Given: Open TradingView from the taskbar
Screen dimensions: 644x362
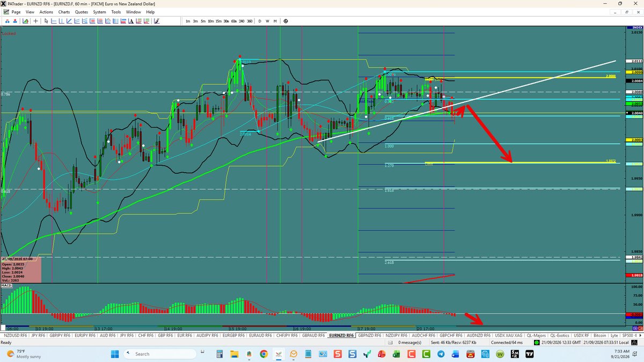Looking at the screenshot, I should pos(529,354).
